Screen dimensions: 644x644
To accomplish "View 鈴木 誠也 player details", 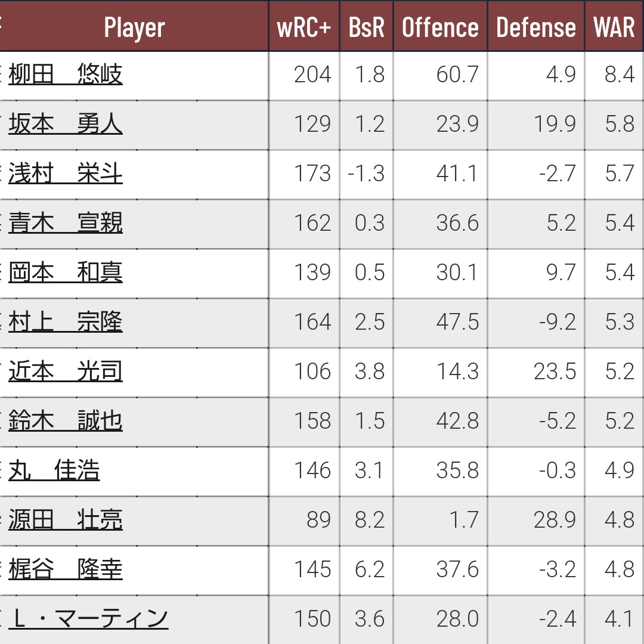I will [x=66, y=421].
